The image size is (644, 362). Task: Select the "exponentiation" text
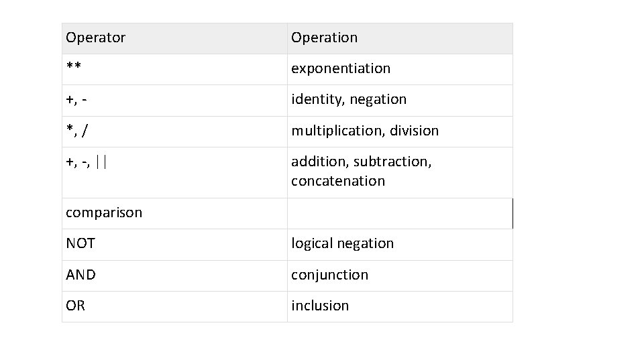point(340,68)
